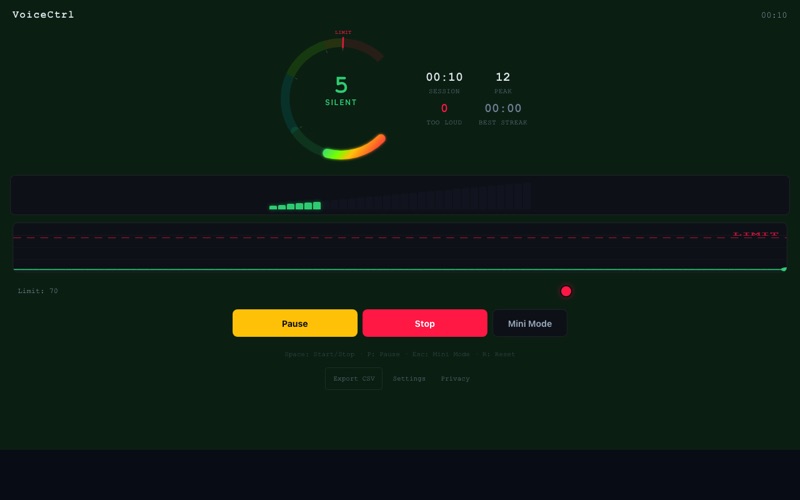
Task: Click the BEST STREAK 00:00 value
Action: [x=503, y=108]
